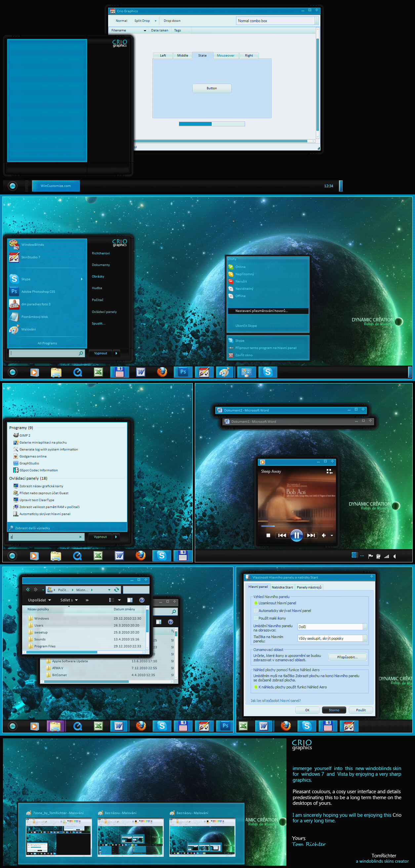Select the Middle tab

click(x=183, y=56)
